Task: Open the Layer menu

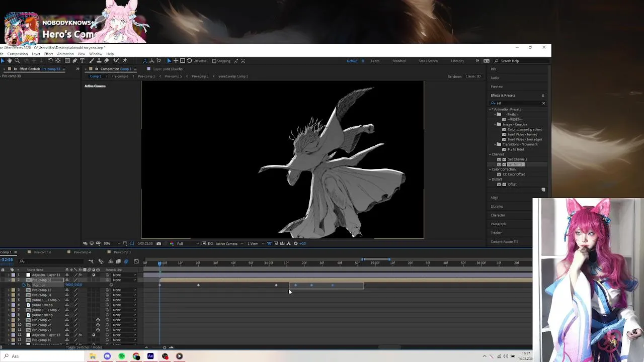Action: [36, 54]
